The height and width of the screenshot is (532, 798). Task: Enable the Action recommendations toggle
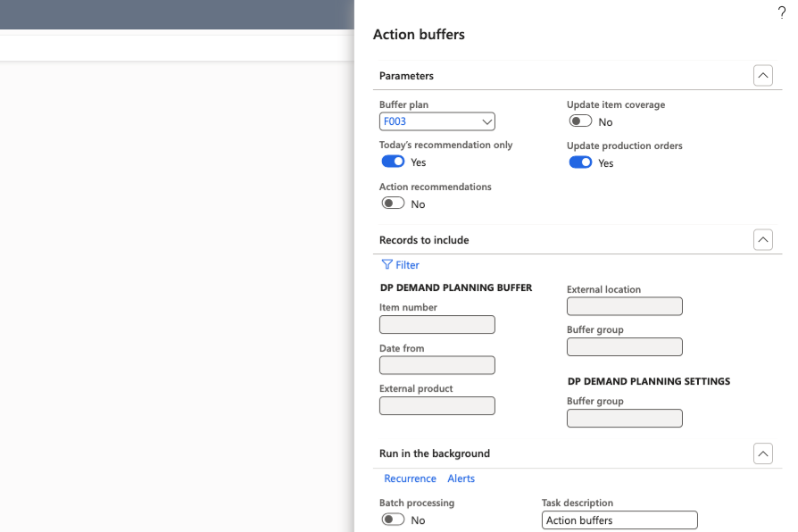click(x=393, y=204)
